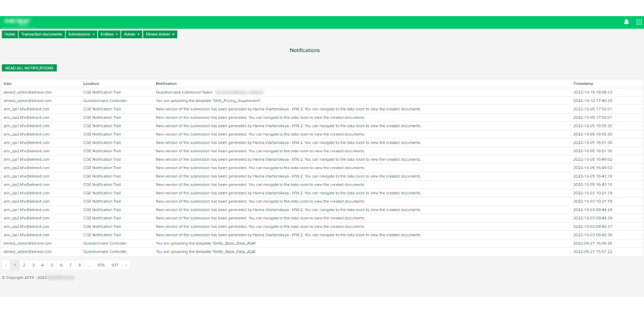Image resolution: width=644 pixels, height=313 pixels.
Task: Go to previous page using left arrow
Action: pos(6,265)
